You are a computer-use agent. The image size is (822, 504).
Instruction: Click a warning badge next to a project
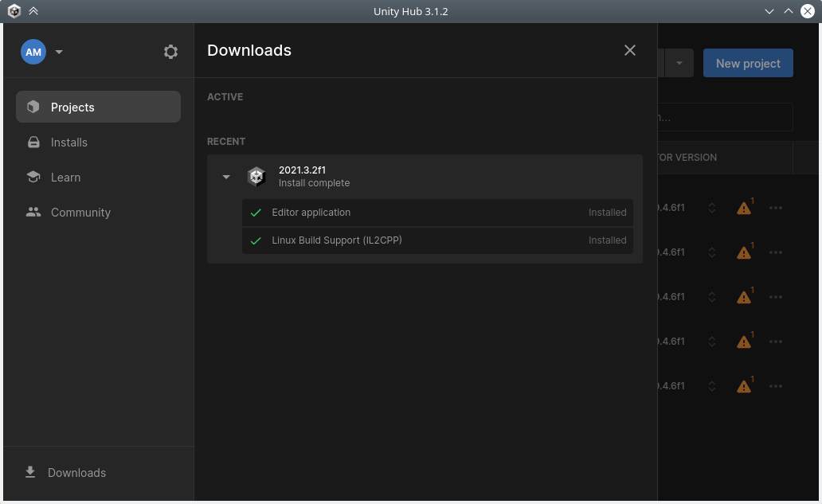tap(744, 208)
